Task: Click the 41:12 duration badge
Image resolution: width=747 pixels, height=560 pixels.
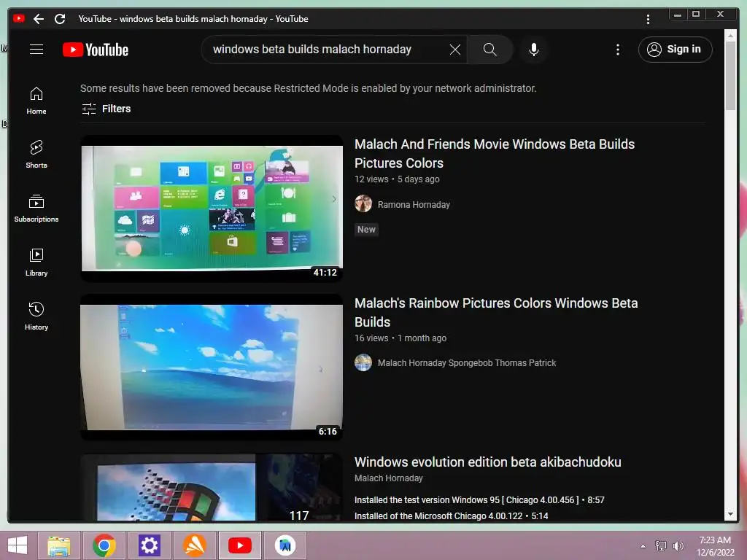Action: [x=325, y=273]
